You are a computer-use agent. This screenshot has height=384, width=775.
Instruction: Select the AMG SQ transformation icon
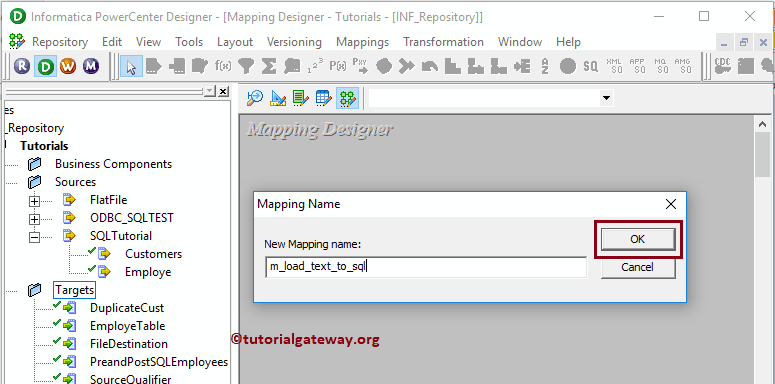(683, 66)
